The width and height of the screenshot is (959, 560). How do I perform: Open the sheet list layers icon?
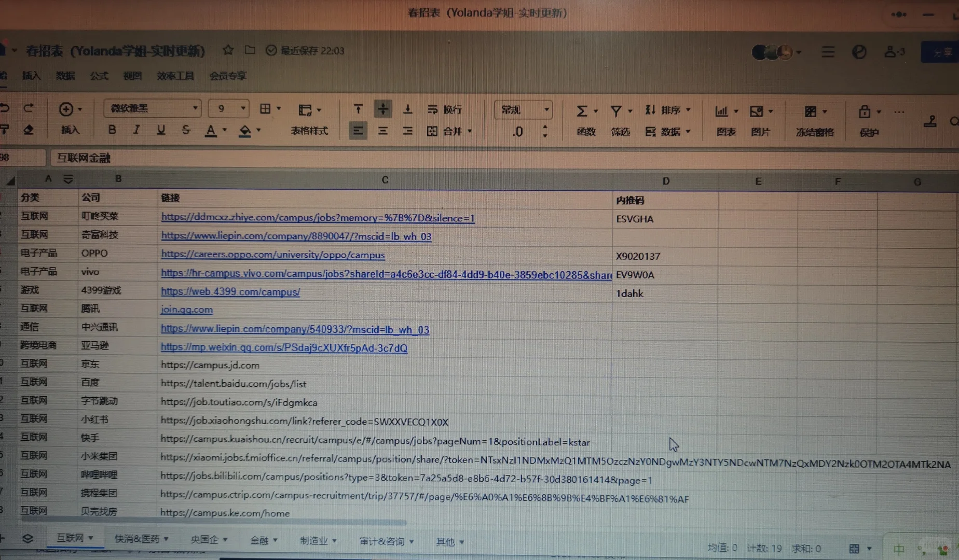click(28, 539)
